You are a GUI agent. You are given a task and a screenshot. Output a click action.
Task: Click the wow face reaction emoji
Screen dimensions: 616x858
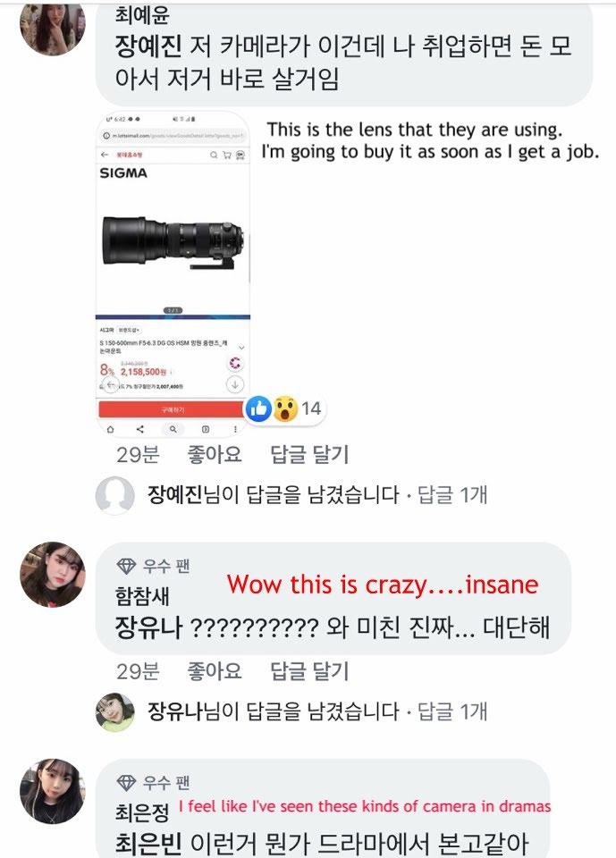285,408
